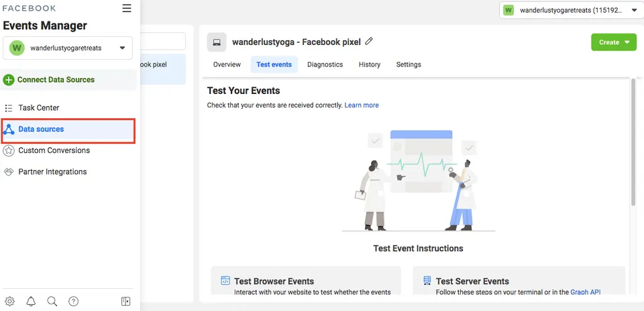Screen dimensions: 644x311
Task: Click the Data sources triangle icon
Action: click(x=9, y=130)
